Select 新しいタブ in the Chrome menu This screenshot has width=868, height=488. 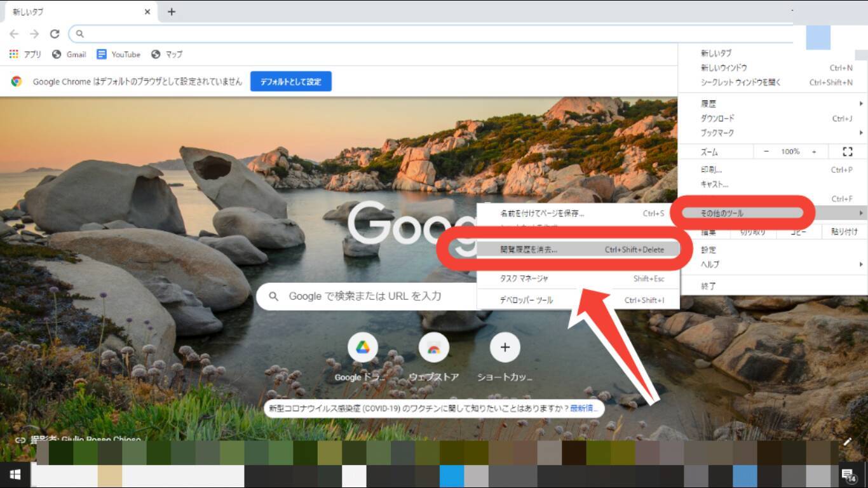click(x=773, y=53)
